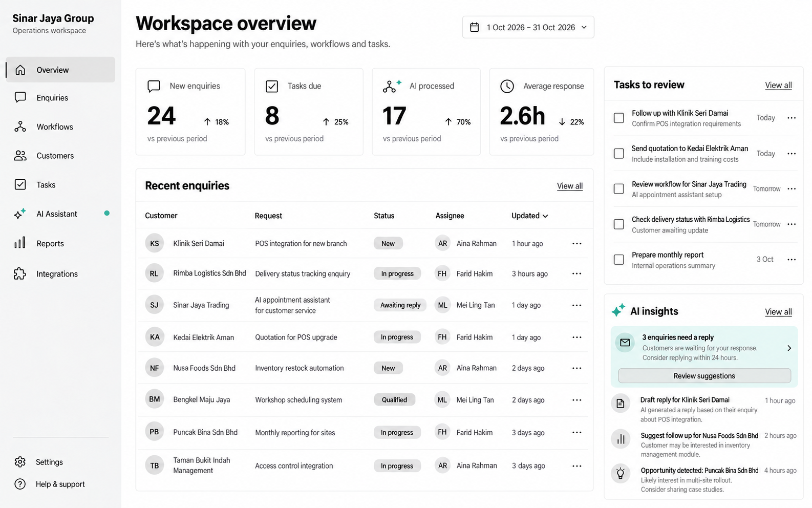Click the KS avatar for Klinik Seri Damai

pos(155,244)
